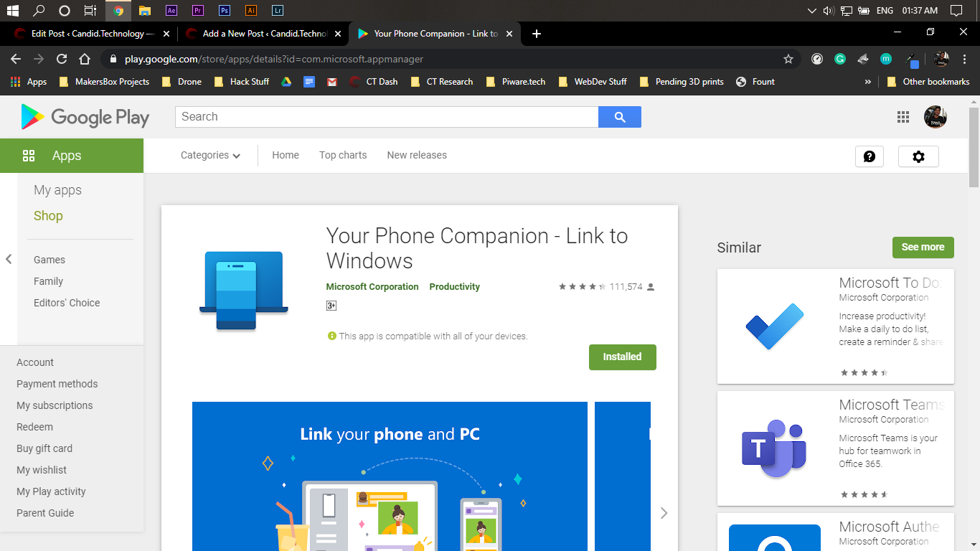Expand the Categories dropdown
Screen dimensions: 980x551
click(x=210, y=155)
